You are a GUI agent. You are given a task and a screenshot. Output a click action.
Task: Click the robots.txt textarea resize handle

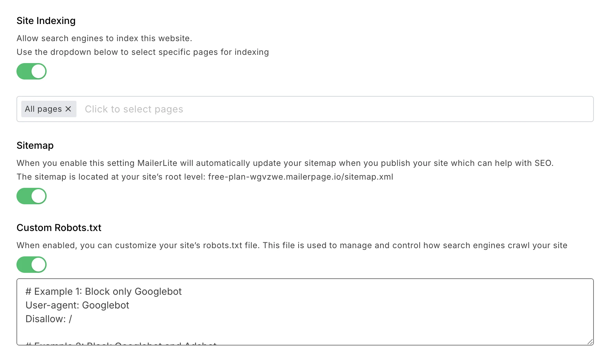590,341
